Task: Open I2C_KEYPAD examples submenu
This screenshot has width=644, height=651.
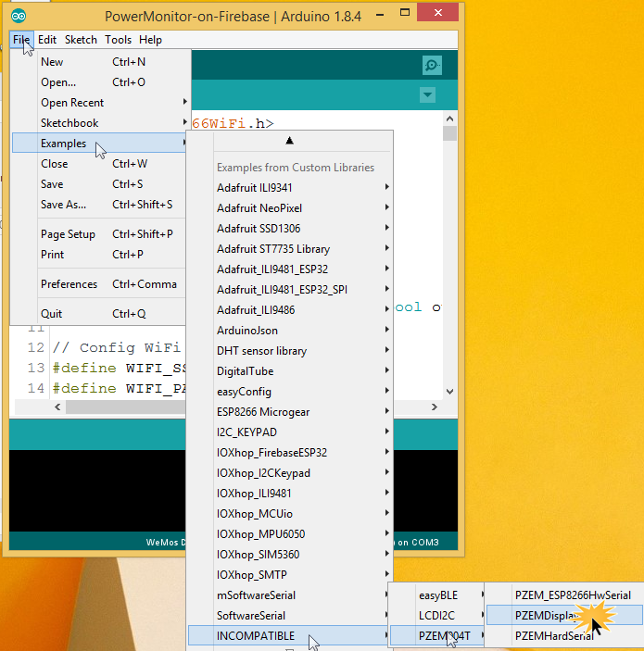Action: click(290, 432)
